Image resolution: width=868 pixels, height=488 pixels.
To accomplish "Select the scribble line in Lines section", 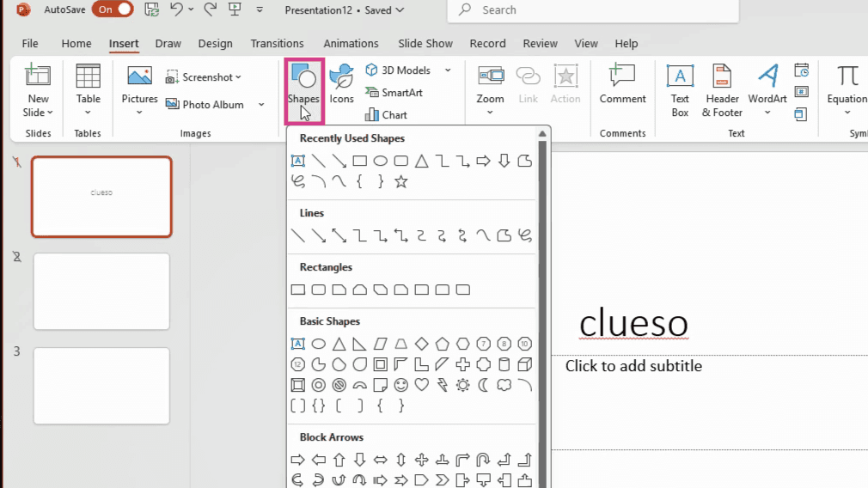I will tap(525, 235).
